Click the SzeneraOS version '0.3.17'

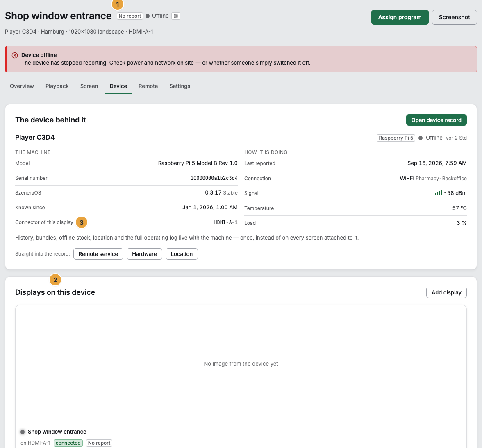(213, 193)
